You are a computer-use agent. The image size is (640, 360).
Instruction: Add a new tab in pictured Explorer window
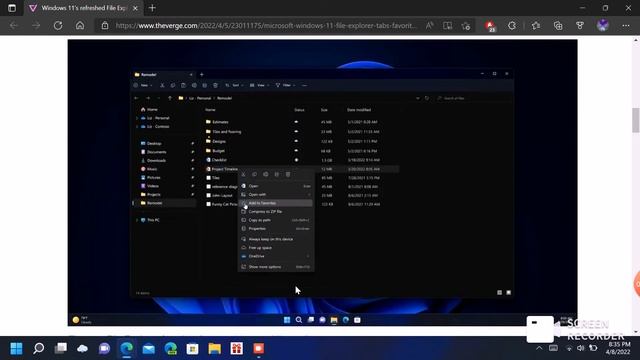pos(202,75)
